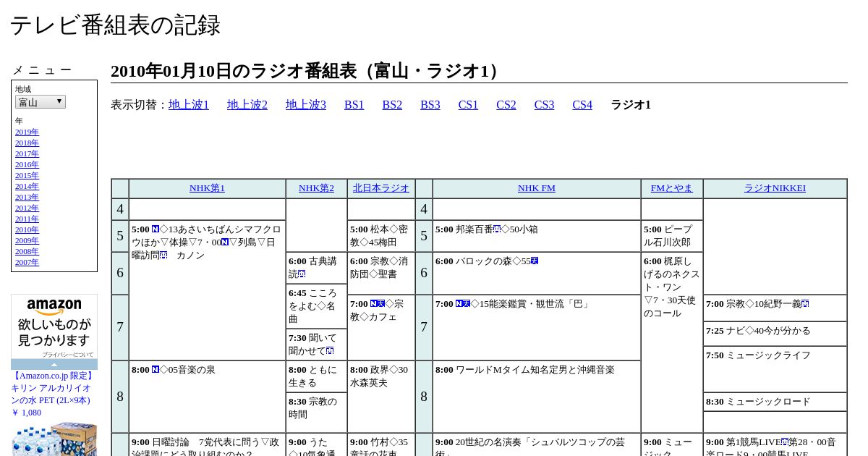Switch to the CS3 listing
Viewport: 868px width, 456px height.
(544, 105)
